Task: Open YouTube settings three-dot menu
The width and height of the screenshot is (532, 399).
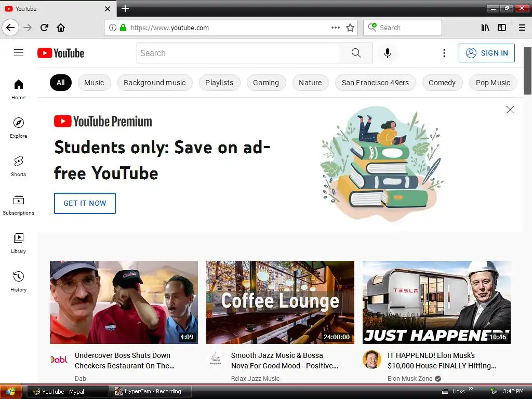Action: (x=444, y=53)
